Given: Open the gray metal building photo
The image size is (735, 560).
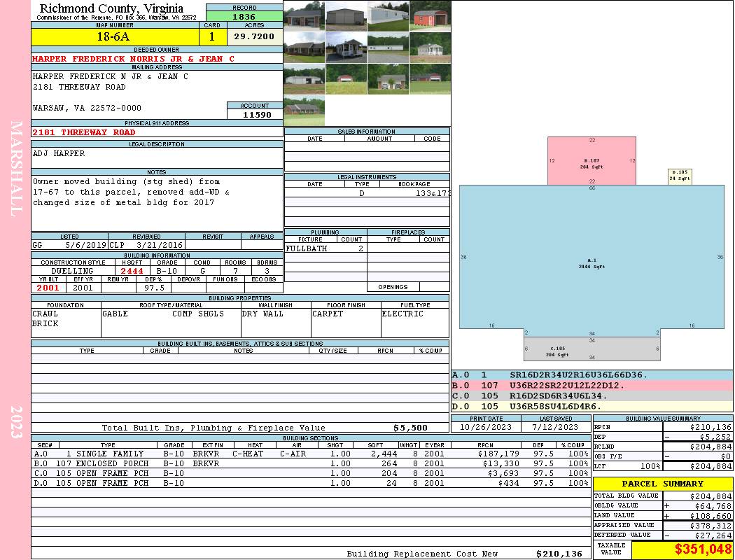Looking at the screenshot, I should (x=346, y=16).
